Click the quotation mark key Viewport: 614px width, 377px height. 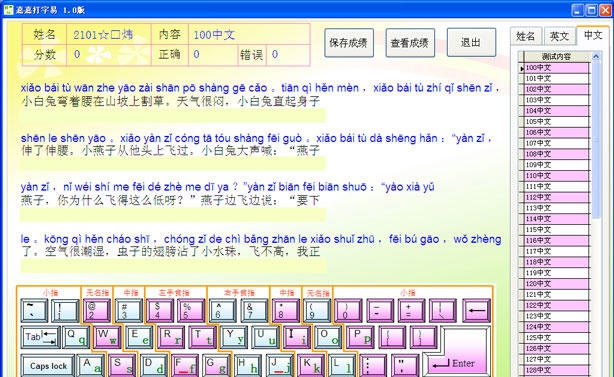tap(405, 366)
